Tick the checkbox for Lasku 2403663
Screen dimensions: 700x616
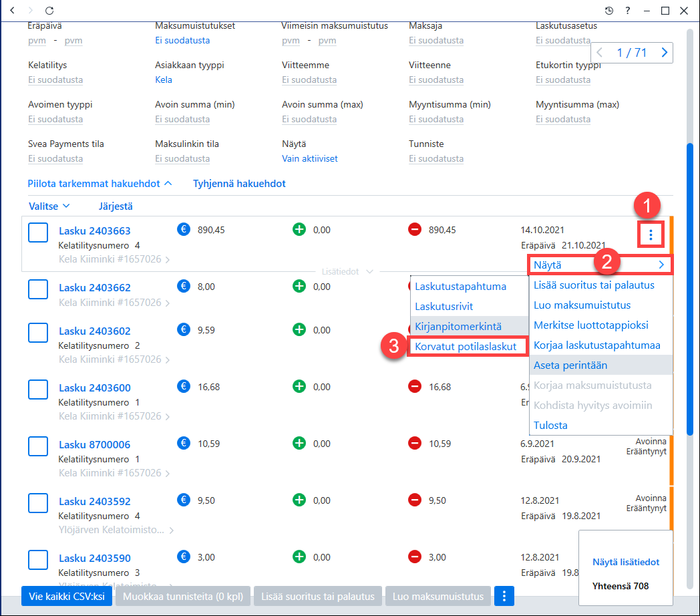coord(38,233)
